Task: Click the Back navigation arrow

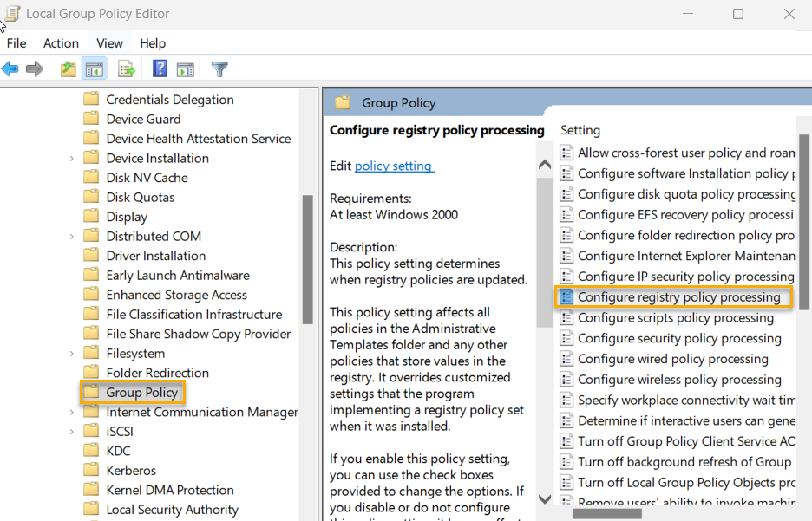Action: tap(10, 68)
